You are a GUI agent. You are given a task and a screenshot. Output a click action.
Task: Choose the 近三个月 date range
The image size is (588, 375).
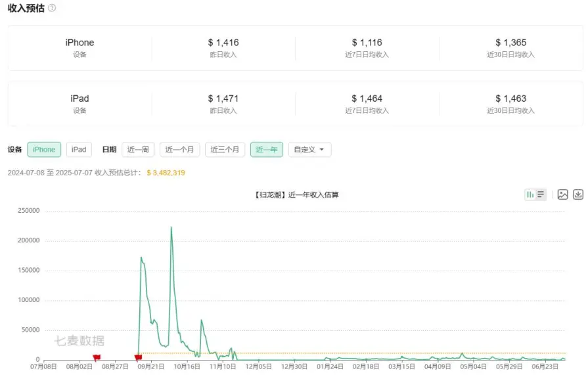[225, 150]
